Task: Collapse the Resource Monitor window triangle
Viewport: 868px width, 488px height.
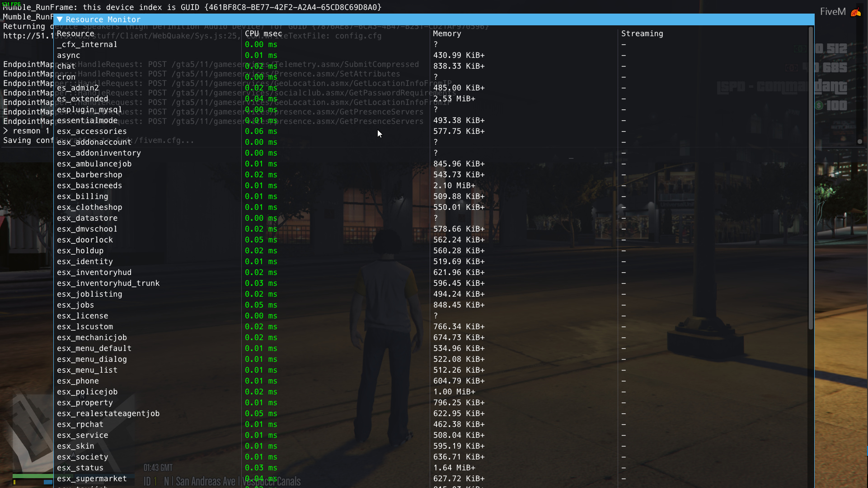Action: coord(60,19)
